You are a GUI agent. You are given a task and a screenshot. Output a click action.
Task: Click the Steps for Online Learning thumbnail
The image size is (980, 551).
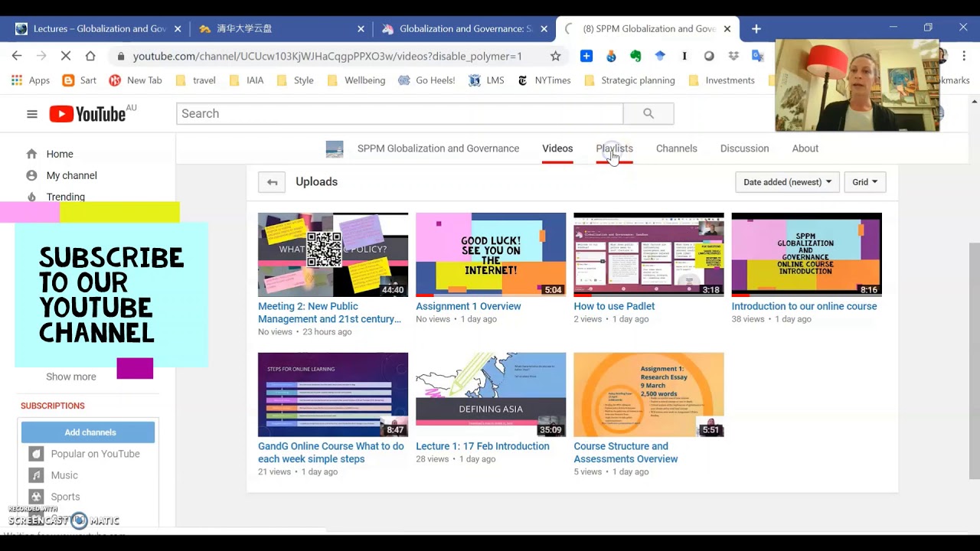click(333, 395)
